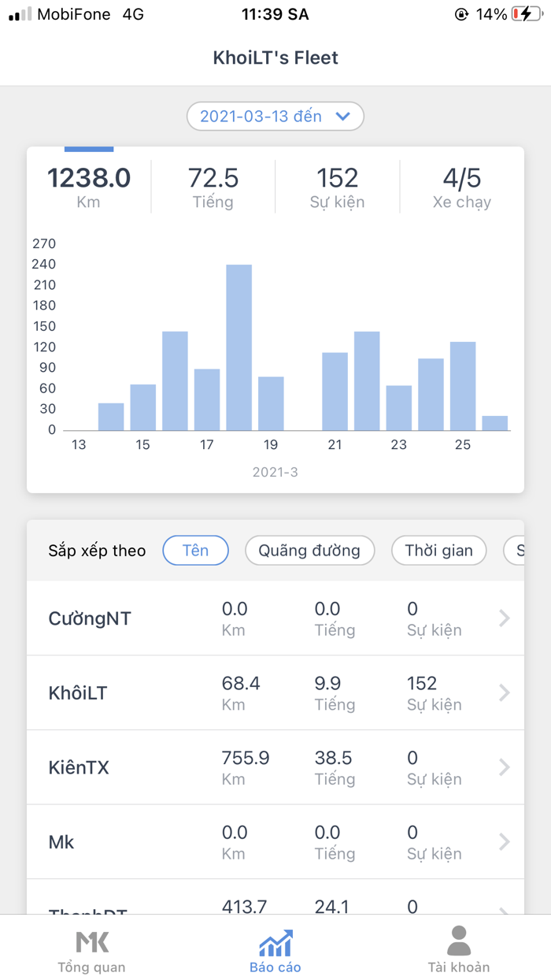The height and width of the screenshot is (980, 551).
Task: Expand Mk row chevron arrow
Action: [x=505, y=842]
